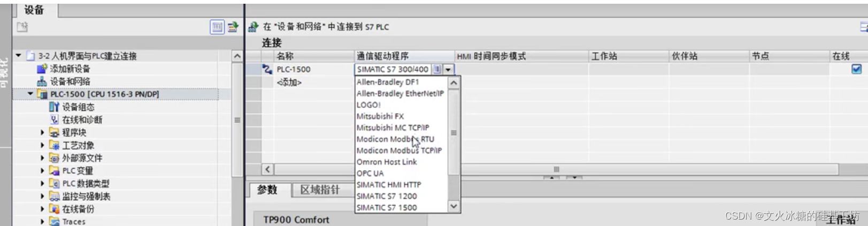Click the 外部源文件 folder icon
Viewport: 868px width, 226px height.
point(54,158)
